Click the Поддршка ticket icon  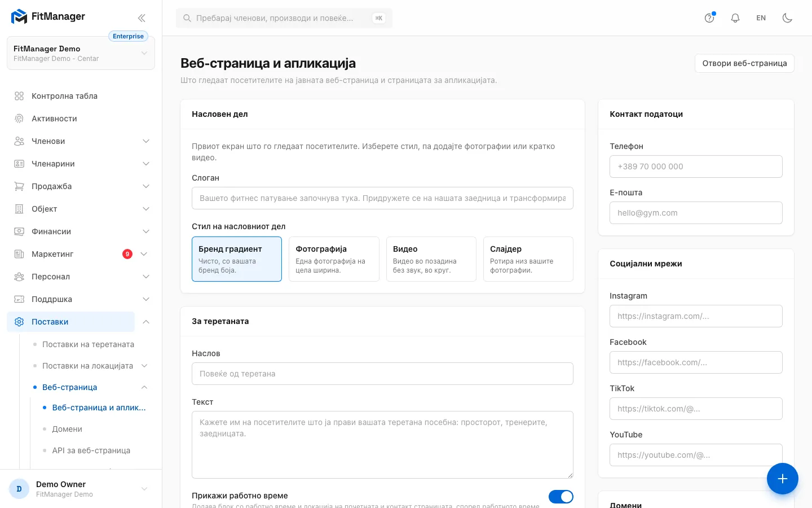point(19,299)
